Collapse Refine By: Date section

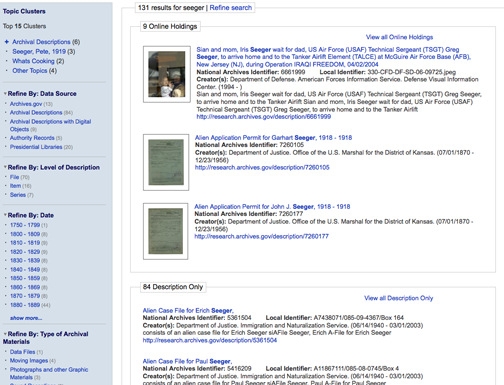pyautogui.click(x=5, y=215)
